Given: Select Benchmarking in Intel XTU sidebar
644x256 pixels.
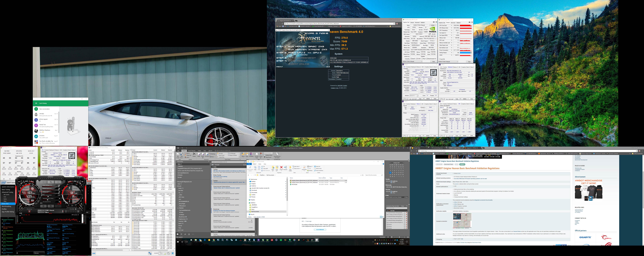Looking at the screenshot, I should click(6, 206).
